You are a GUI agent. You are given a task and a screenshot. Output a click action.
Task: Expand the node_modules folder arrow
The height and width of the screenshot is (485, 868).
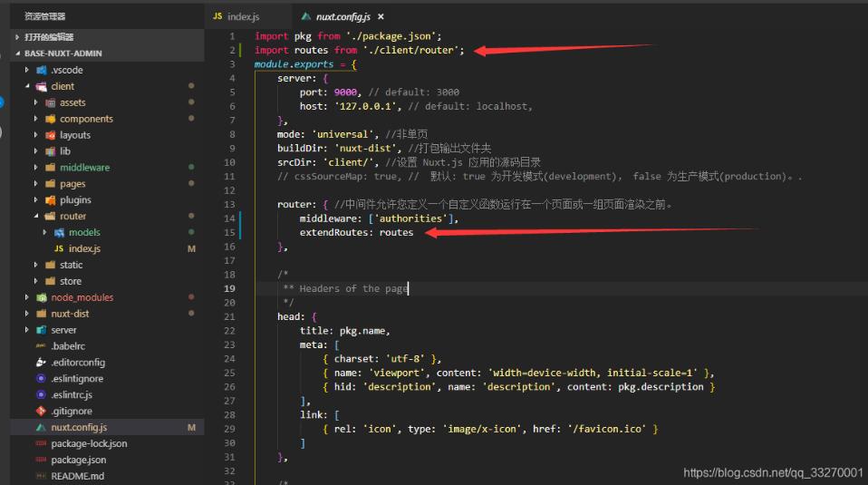tap(26, 297)
